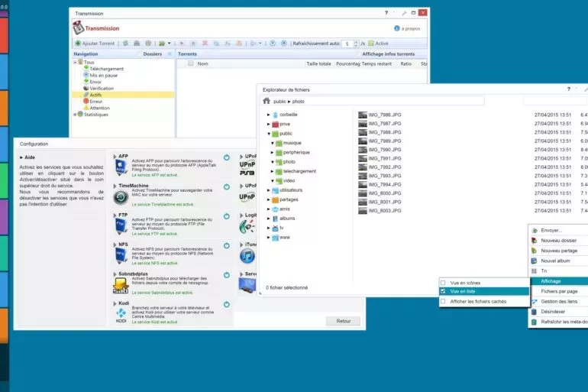
Task: Click the à propos info icon in Transmission
Action: 397,28
